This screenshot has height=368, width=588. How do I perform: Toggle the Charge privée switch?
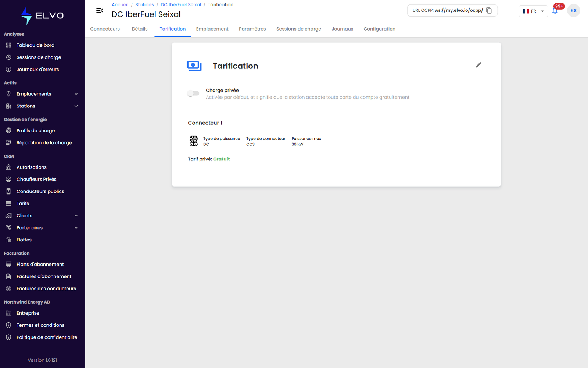pyautogui.click(x=193, y=93)
